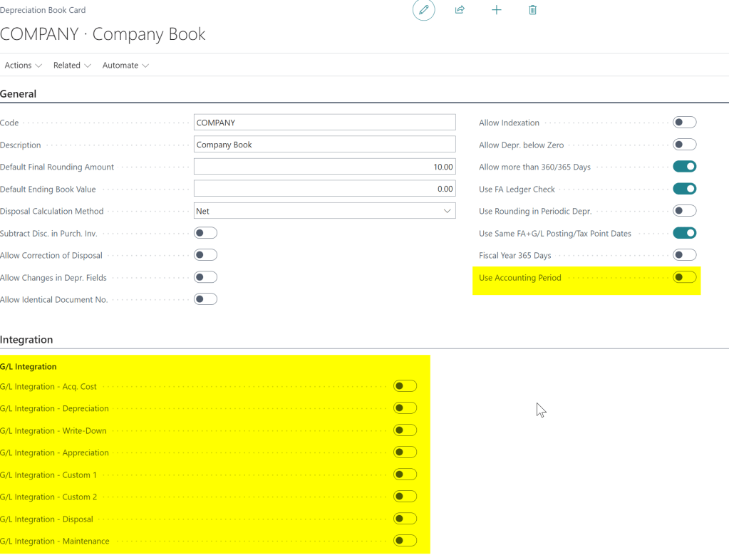729x560 pixels.
Task: Click the Code input field
Action: (324, 123)
